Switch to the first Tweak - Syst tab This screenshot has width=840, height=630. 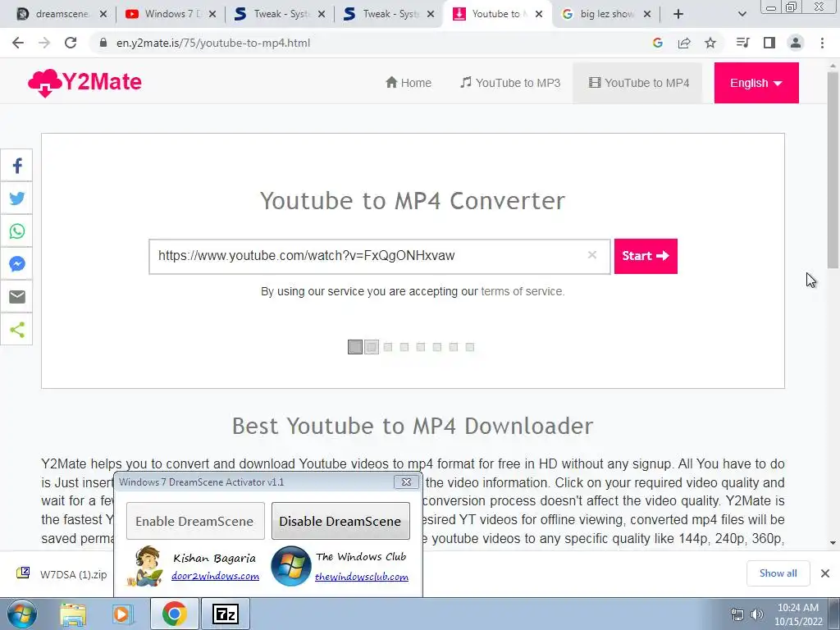280,14
